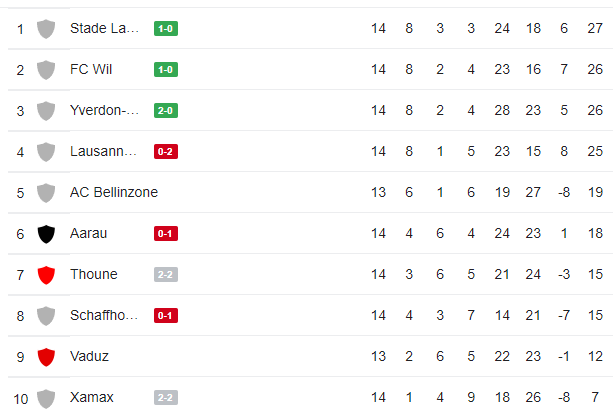This screenshot has height=418, width=613.
Task: Click the red Vaduz shield icon
Action: [x=45, y=356]
